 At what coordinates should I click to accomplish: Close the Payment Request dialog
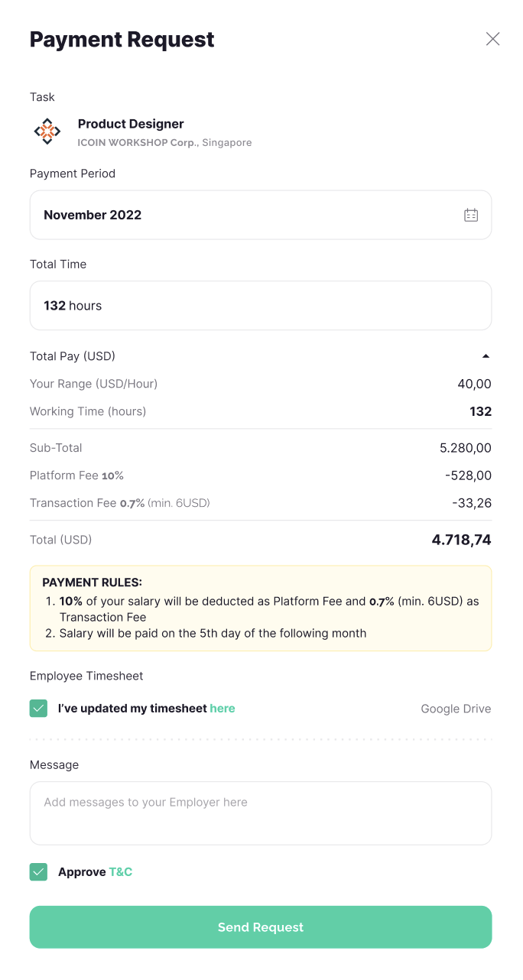coord(493,39)
